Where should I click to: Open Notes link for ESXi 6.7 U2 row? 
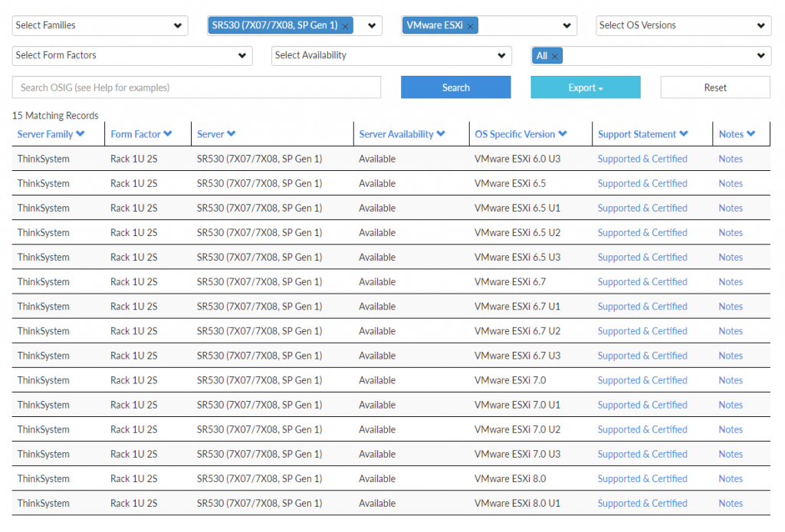click(731, 331)
